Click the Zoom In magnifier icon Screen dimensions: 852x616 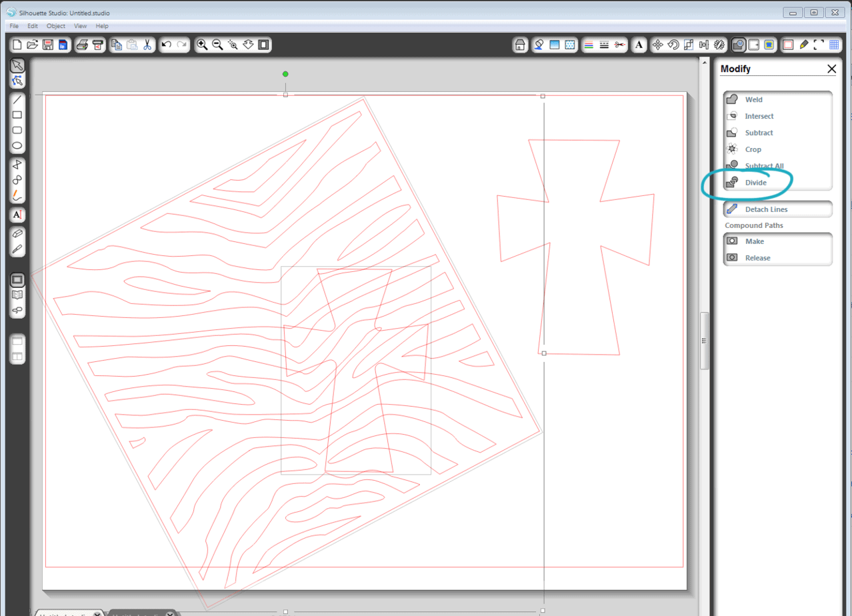(202, 45)
